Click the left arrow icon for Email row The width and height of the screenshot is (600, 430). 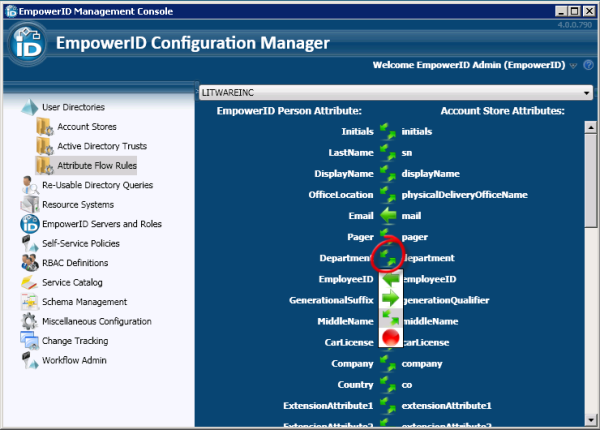coord(388,215)
